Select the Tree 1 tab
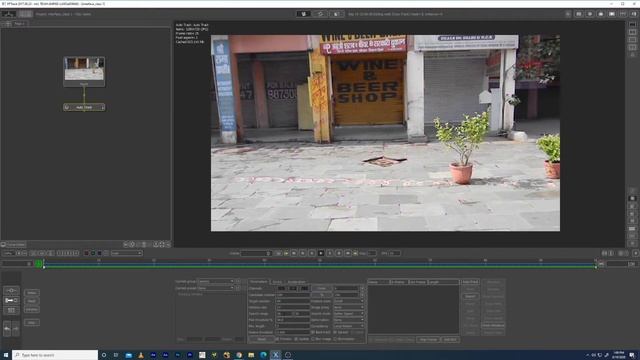The image size is (640, 360). click(x=19, y=24)
